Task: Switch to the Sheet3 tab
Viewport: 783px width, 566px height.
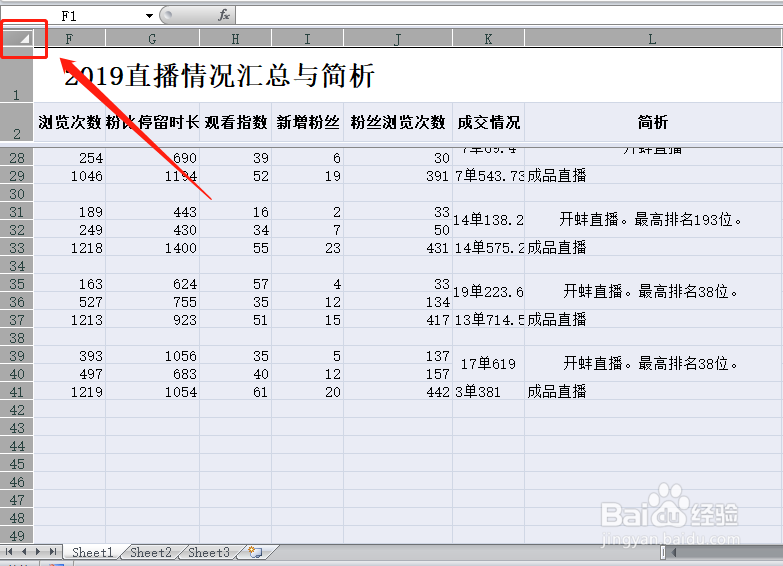Action: point(209,552)
